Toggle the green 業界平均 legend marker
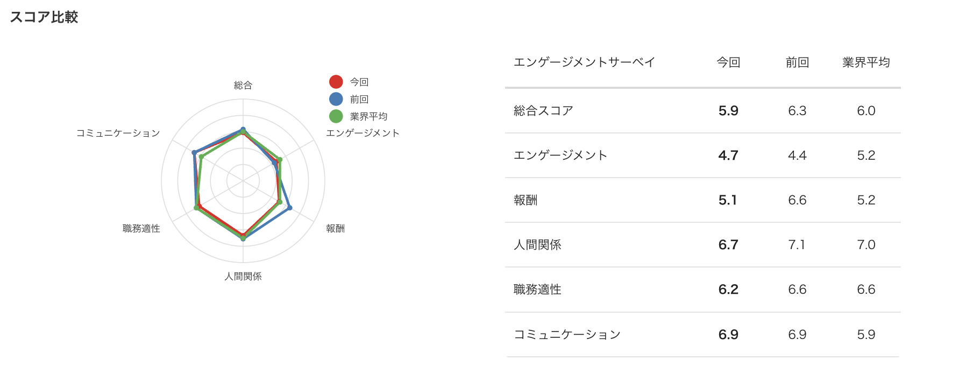The image size is (980, 367). click(x=336, y=116)
